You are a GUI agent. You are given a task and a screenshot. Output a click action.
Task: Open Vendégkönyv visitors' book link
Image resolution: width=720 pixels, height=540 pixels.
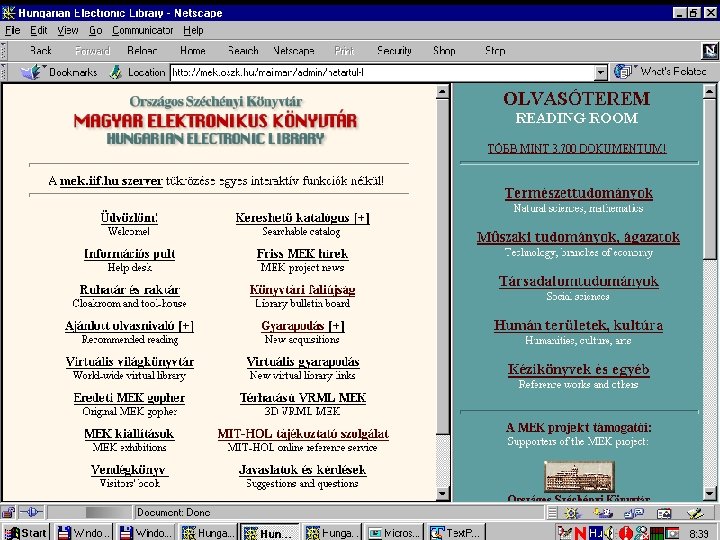(x=129, y=470)
